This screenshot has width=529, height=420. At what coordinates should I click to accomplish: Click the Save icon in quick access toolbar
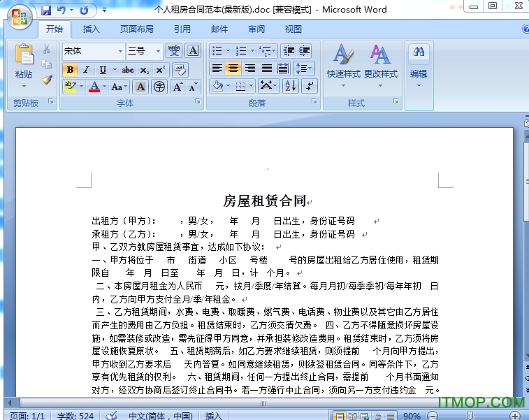click(x=46, y=10)
